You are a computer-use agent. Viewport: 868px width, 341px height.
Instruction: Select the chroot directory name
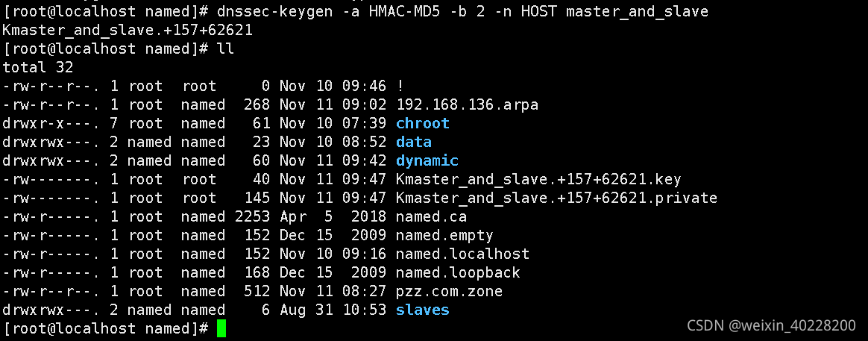tap(422, 123)
